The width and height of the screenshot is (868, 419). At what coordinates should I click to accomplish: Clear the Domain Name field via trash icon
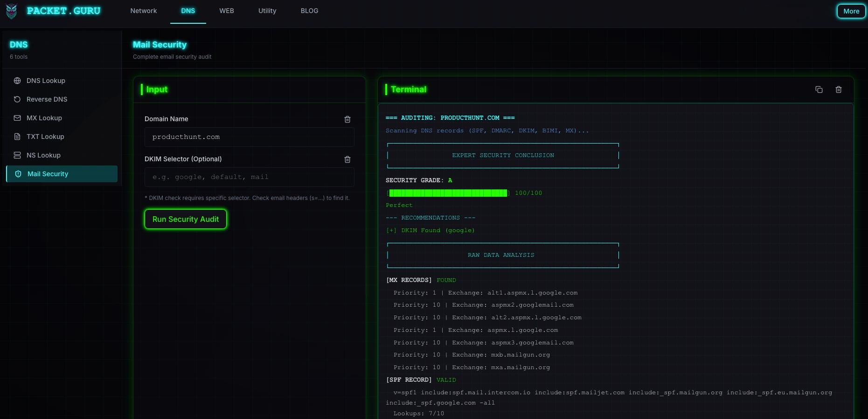click(347, 119)
